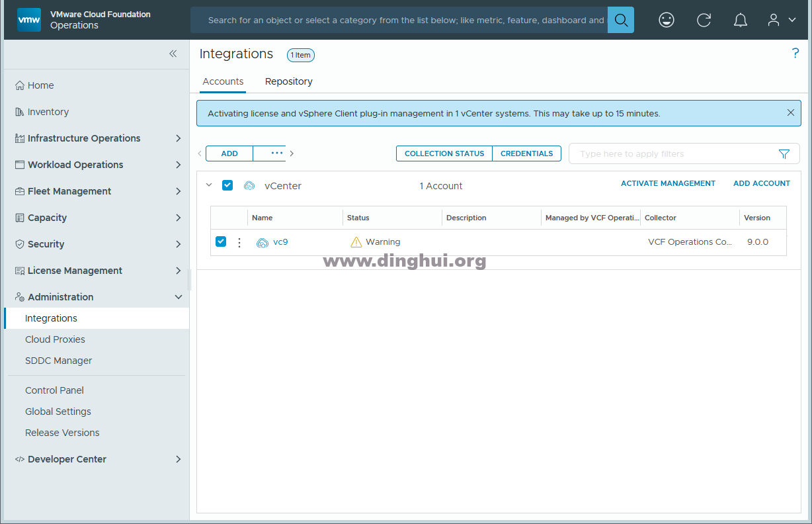Collapse the Administration menu chevron
The image size is (812, 524).
pyautogui.click(x=179, y=297)
